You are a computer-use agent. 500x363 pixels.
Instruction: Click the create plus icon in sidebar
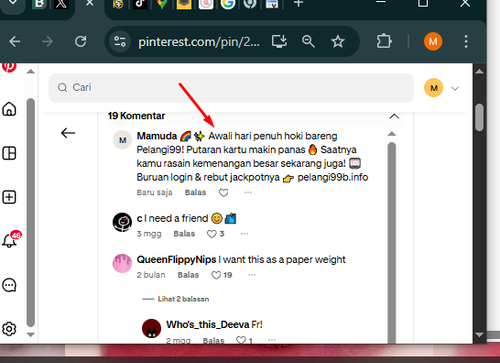9,197
